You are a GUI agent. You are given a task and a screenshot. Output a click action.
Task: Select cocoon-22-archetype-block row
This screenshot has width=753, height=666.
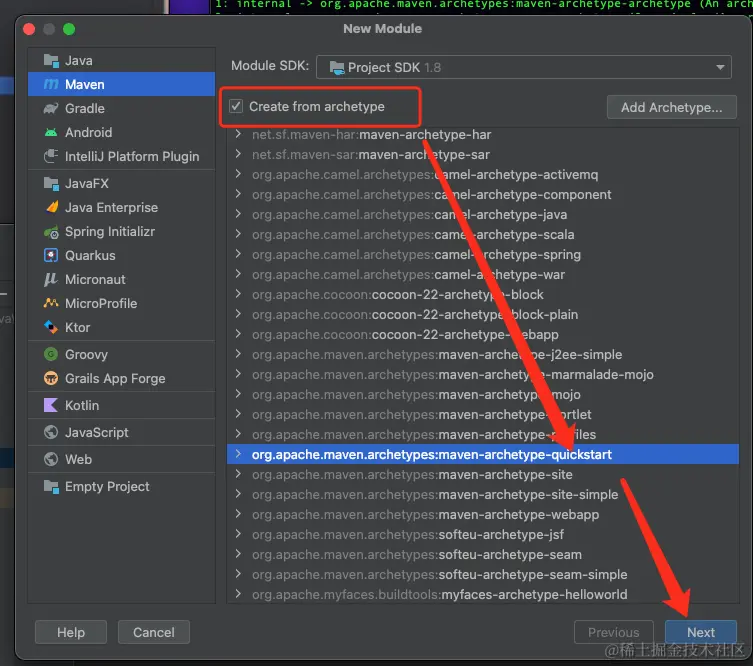tap(483, 294)
